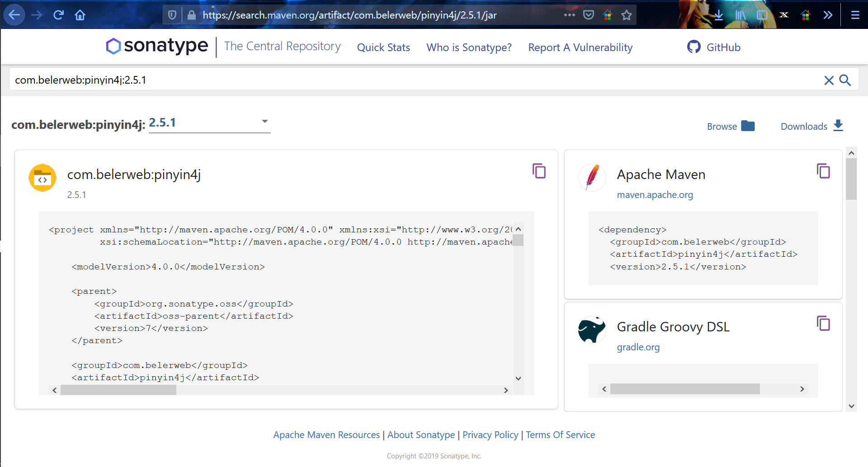Click the Apache Maven feather logo

pyautogui.click(x=592, y=177)
